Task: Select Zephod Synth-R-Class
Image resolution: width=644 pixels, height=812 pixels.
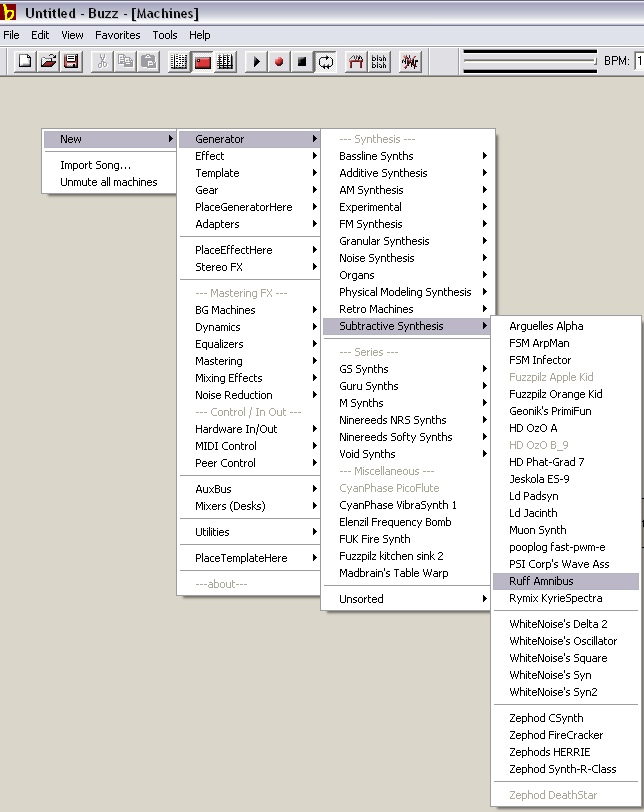Action: (566, 769)
